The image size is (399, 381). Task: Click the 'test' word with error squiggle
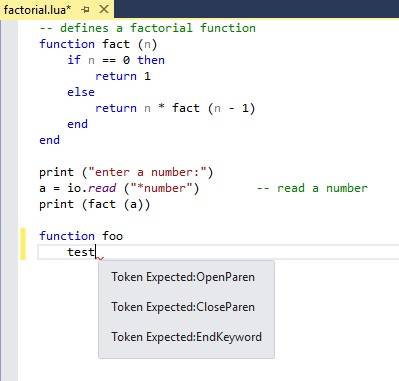click(x=81, y=252)
